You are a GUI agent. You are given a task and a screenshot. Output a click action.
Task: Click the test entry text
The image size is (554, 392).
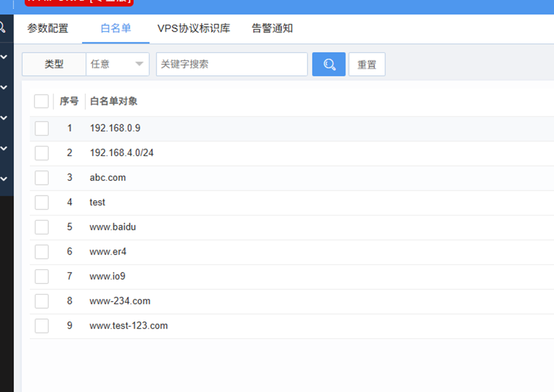(97, 202)
